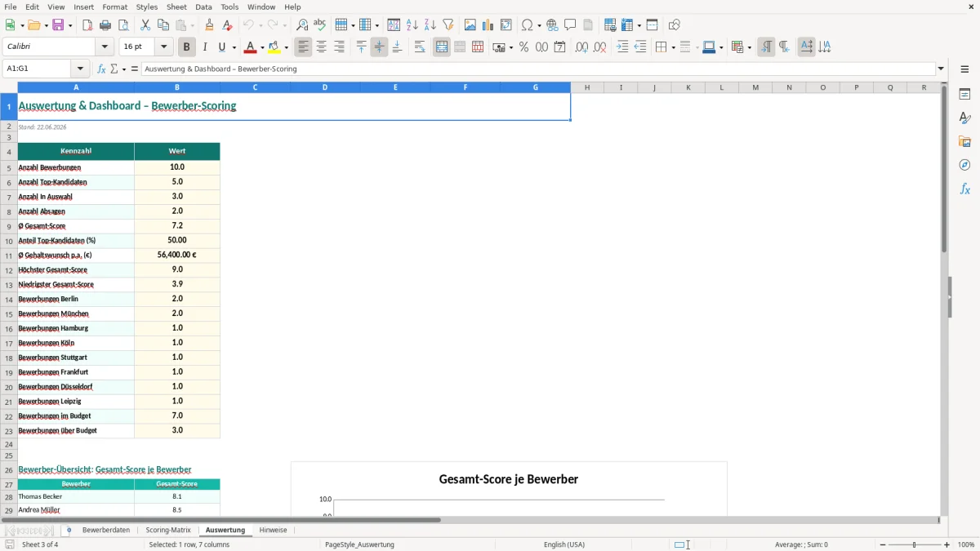
Task: Toggle Bold formatting
Action: click(187, 47)
